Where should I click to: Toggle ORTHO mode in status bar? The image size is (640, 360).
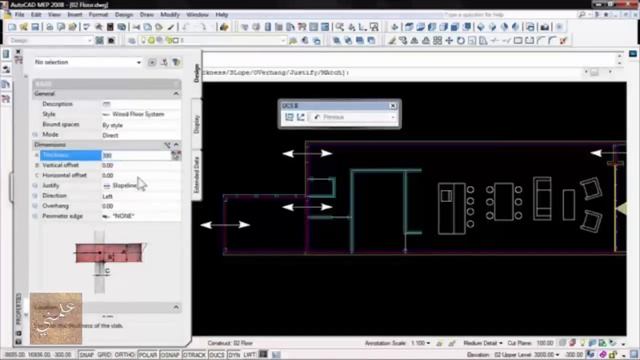pyautogui.click(x=124, y=355)
